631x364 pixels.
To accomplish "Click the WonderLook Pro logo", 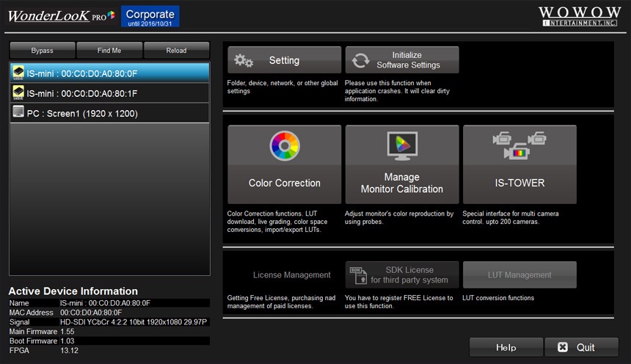I will pos(61,15).
